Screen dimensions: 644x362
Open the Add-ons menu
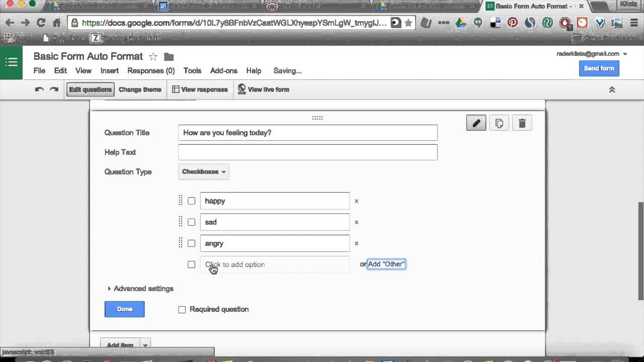point(223,71)
